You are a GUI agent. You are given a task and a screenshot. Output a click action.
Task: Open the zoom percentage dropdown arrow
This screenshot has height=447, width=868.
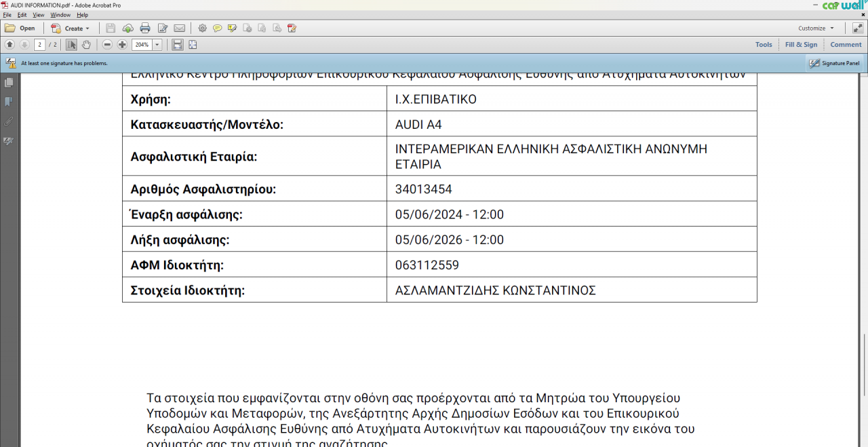pos(157,45)
